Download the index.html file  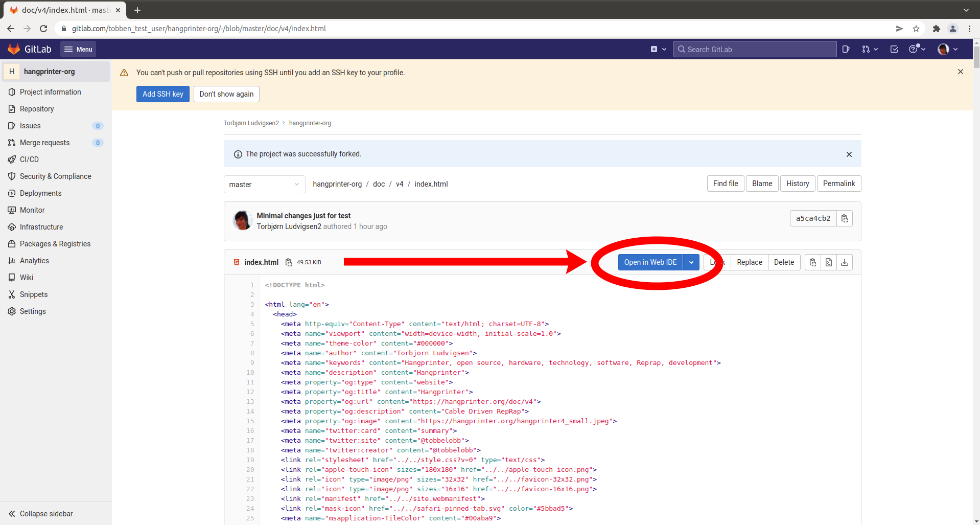point(845,262)
